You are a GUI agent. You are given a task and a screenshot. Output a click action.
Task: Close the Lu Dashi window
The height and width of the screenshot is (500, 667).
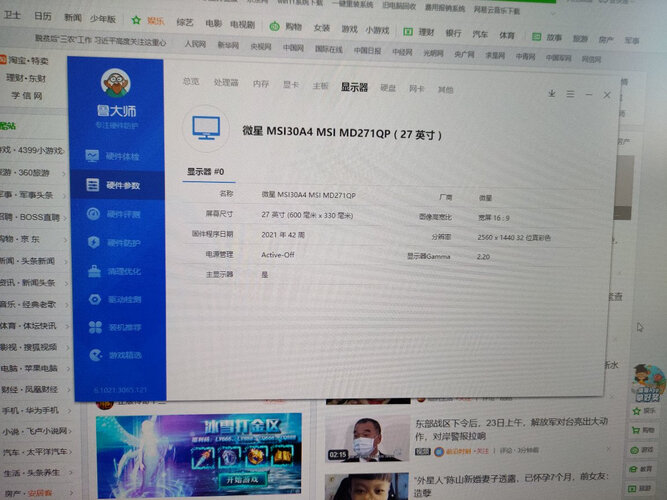[x=607, y=95]
